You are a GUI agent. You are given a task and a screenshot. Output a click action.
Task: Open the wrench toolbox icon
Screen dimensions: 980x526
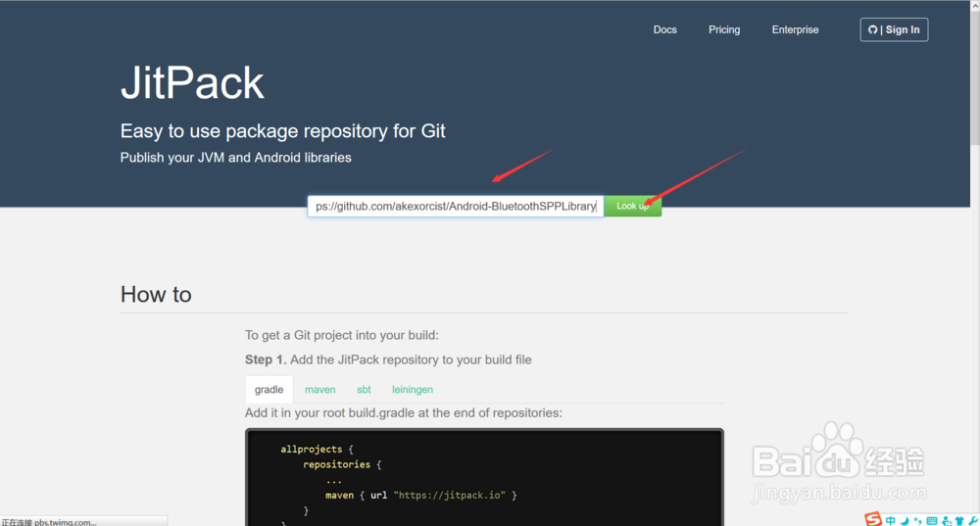(974, 520)
